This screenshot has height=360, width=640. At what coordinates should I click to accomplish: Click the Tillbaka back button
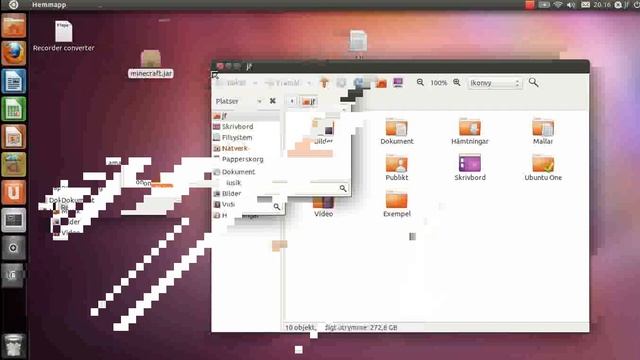231,83
